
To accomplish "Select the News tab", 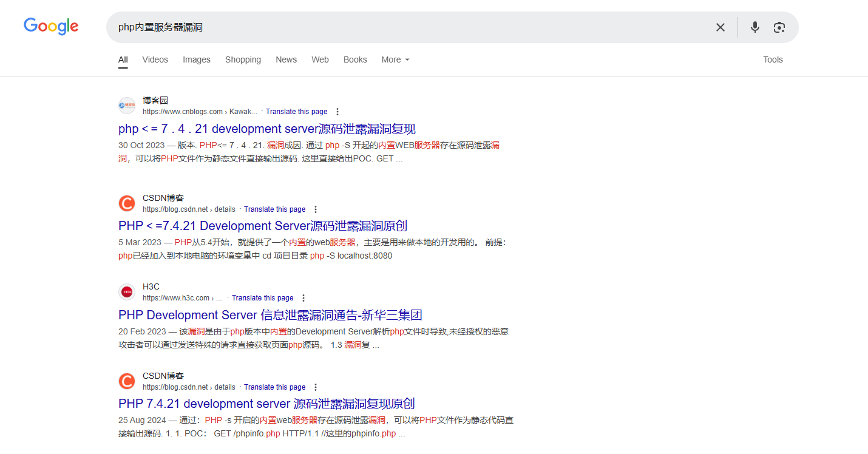I will tap(286, 59).
